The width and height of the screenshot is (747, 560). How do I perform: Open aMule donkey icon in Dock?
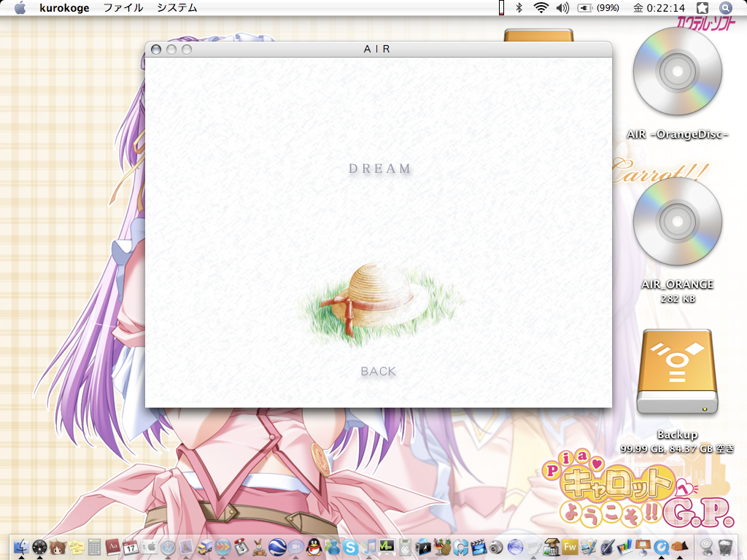tap(259, 547)
